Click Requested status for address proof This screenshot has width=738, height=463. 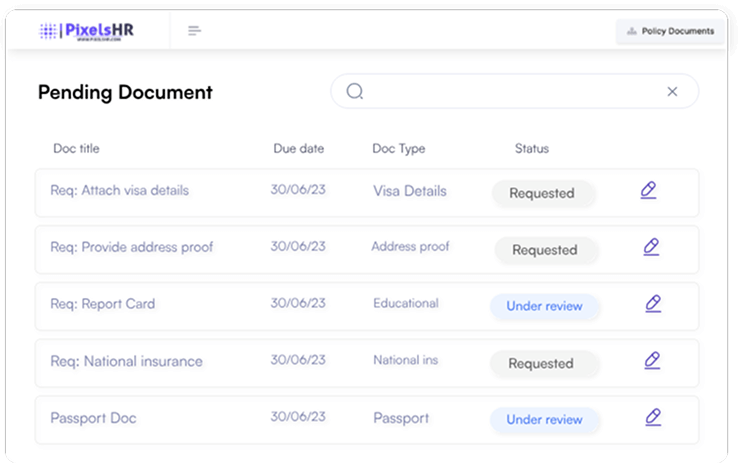click(545, 251)
